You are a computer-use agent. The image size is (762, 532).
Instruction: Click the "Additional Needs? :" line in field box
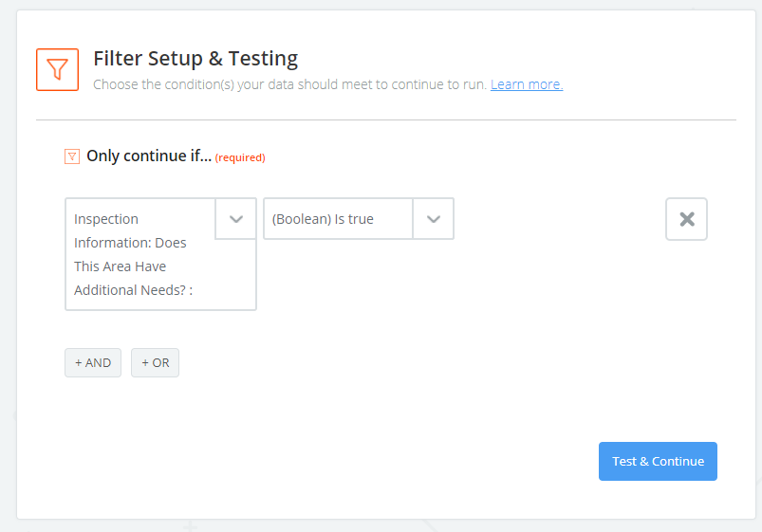(133, 290)
